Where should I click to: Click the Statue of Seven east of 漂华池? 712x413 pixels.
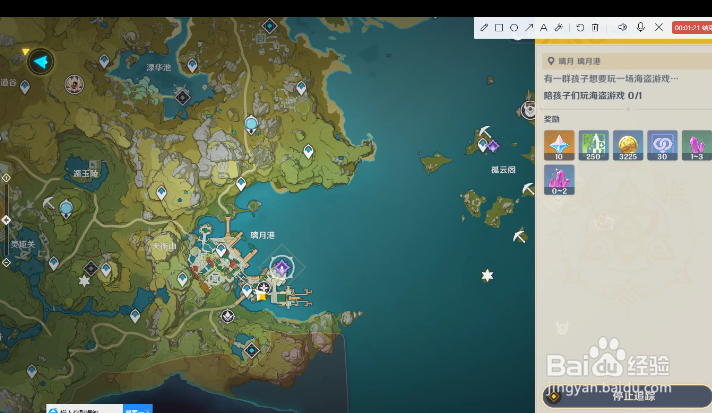tap(251, 124)
